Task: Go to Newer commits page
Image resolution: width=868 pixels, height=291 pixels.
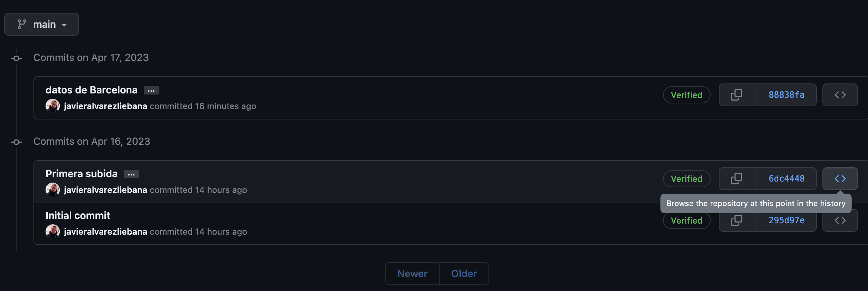Action: coord(412,274)
